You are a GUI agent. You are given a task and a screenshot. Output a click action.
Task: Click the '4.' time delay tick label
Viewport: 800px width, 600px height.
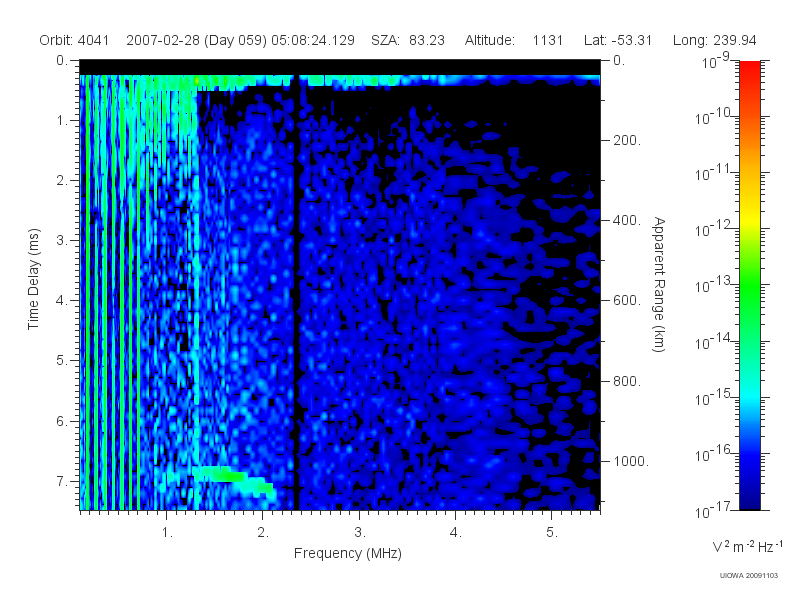click(x=61, y=301)
